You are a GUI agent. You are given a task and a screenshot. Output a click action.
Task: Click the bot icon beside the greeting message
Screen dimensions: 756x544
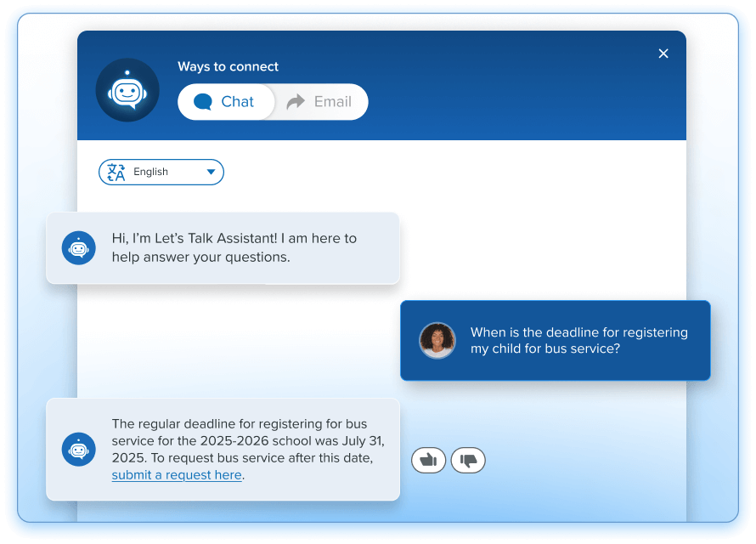pos(78,247)
